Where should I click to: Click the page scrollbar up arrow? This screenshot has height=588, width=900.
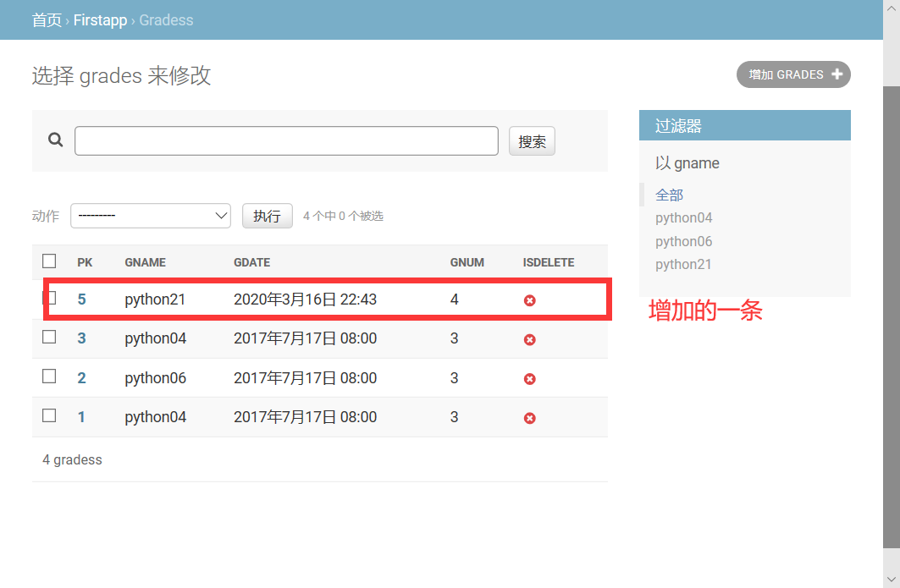tap(892, 8)
